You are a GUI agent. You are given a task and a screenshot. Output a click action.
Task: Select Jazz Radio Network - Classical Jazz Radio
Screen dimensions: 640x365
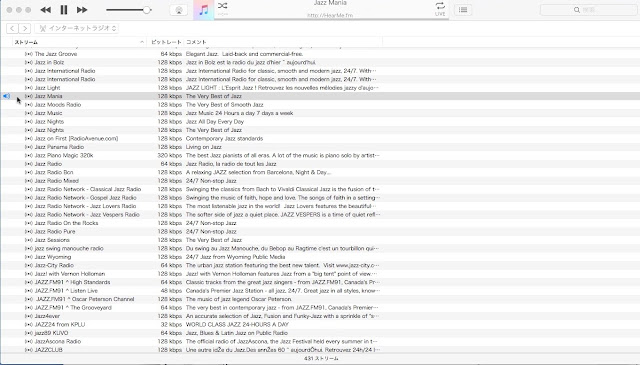[88, 189]
